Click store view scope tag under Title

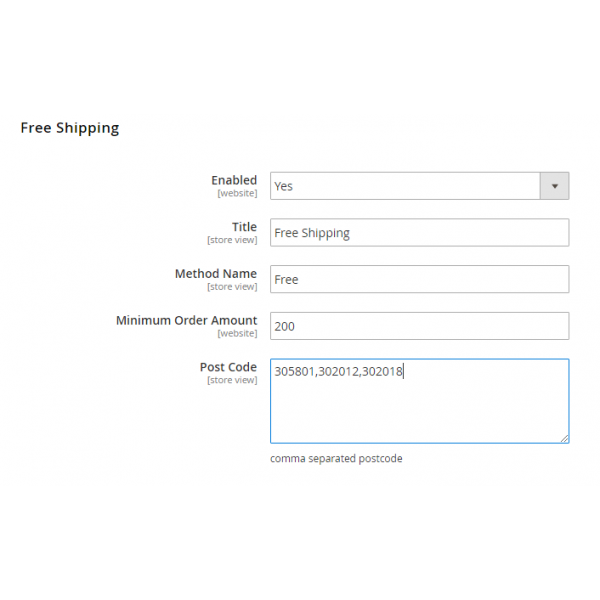click(x=232, y=240)
